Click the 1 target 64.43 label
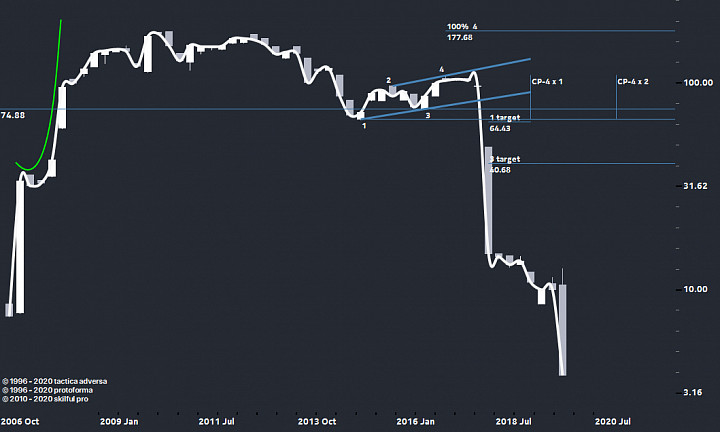This screenshot has height=432, width=720. [505, 123]
